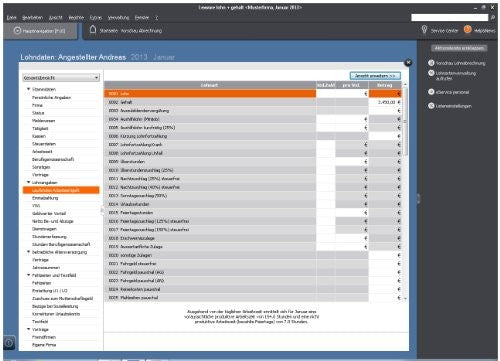Open the Service Center lightbulb icon
500x361 pixels.
(x=424, y=30)
